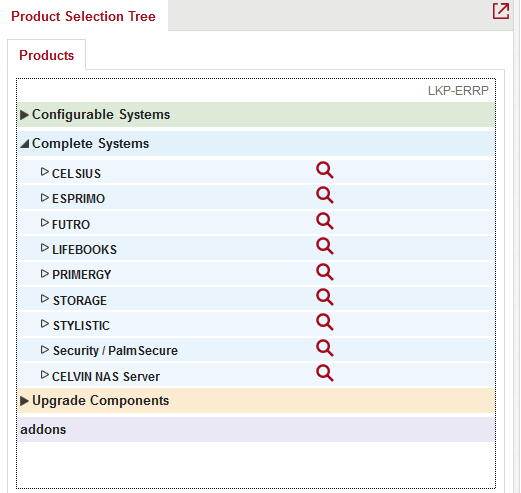The height and width of the screenshot is (493, 521).
Task: Expand CELVIN NAS Server node triangle
Action: [x=45, y=375]
